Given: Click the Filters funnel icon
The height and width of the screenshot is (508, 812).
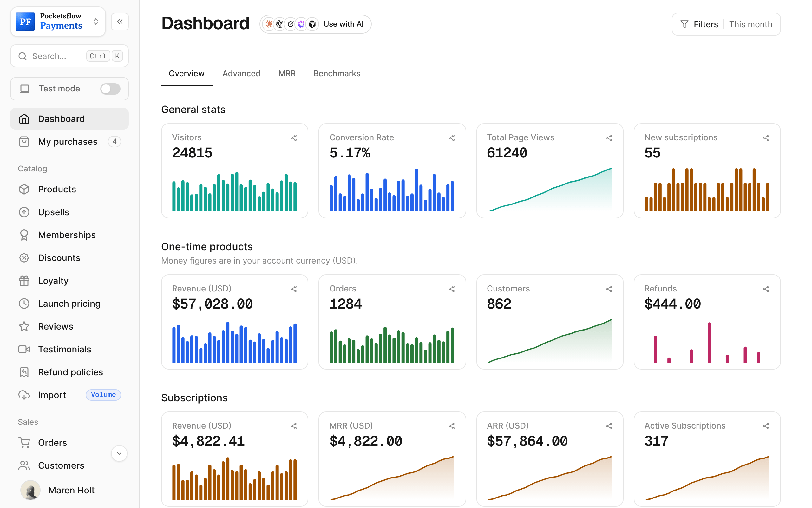Looking at the screenshot, I should coord(684,24).
